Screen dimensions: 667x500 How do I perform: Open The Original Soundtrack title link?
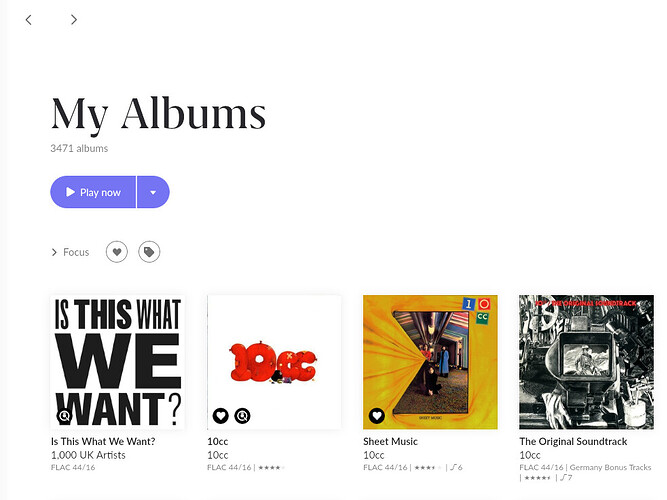573,441
